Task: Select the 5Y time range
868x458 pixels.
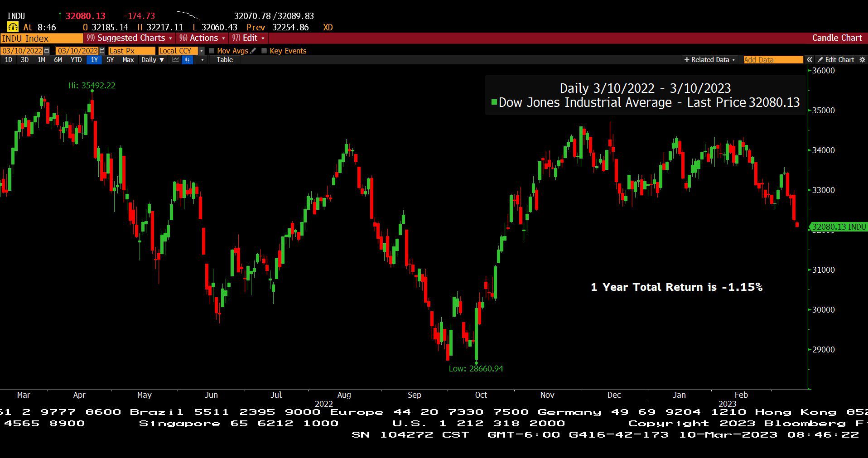Action: click(x=110, y=60)
